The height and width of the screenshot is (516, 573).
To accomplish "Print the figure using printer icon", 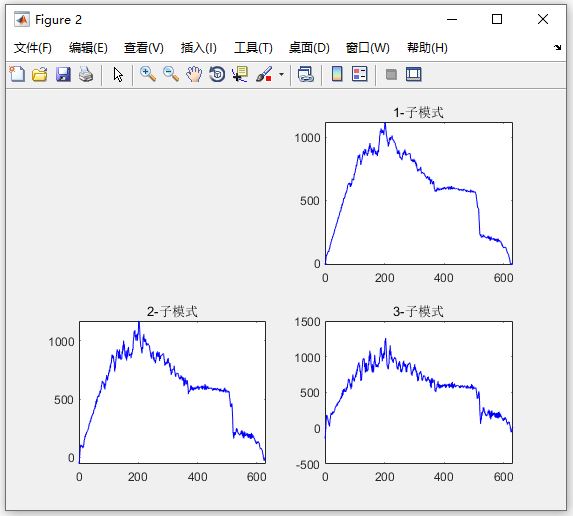I will pyautogui.click(x=86, y=74).
